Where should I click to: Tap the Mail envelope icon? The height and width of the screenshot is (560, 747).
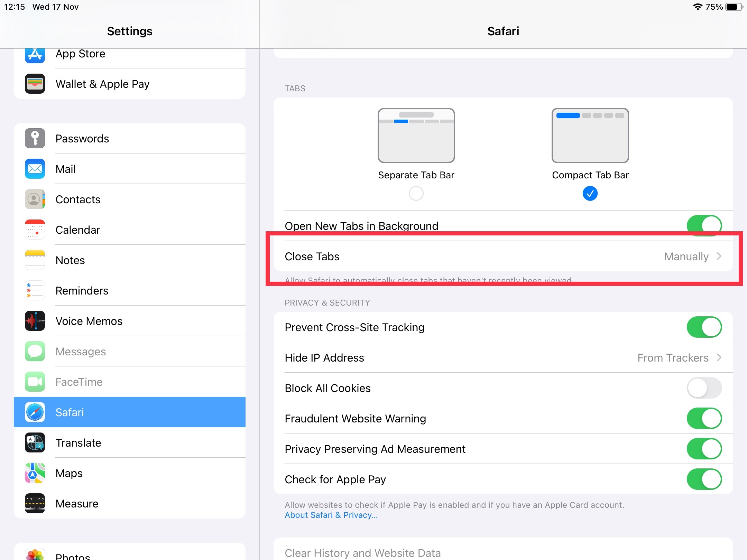click(x=35, y=169)
